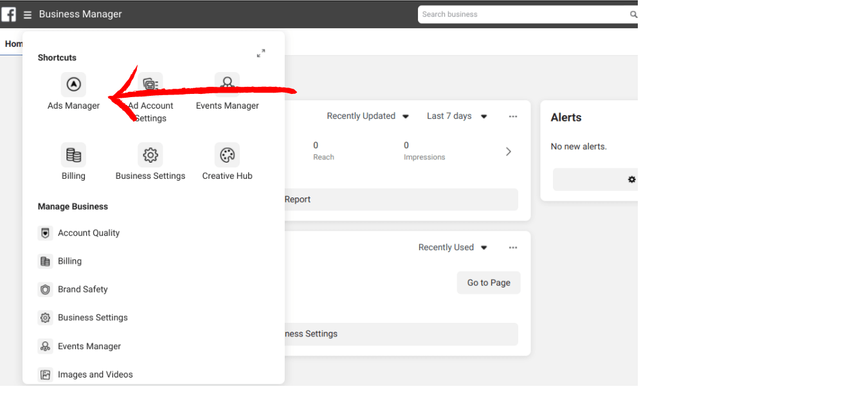Expand the shortcuts menu to full view
The width and height of the screenshot is (868, 418).
click(x=261, y=53)
